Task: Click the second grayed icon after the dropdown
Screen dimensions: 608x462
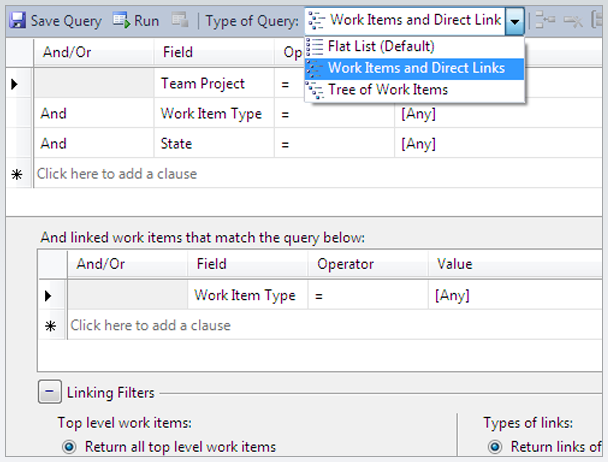Action: click(574, 20)
